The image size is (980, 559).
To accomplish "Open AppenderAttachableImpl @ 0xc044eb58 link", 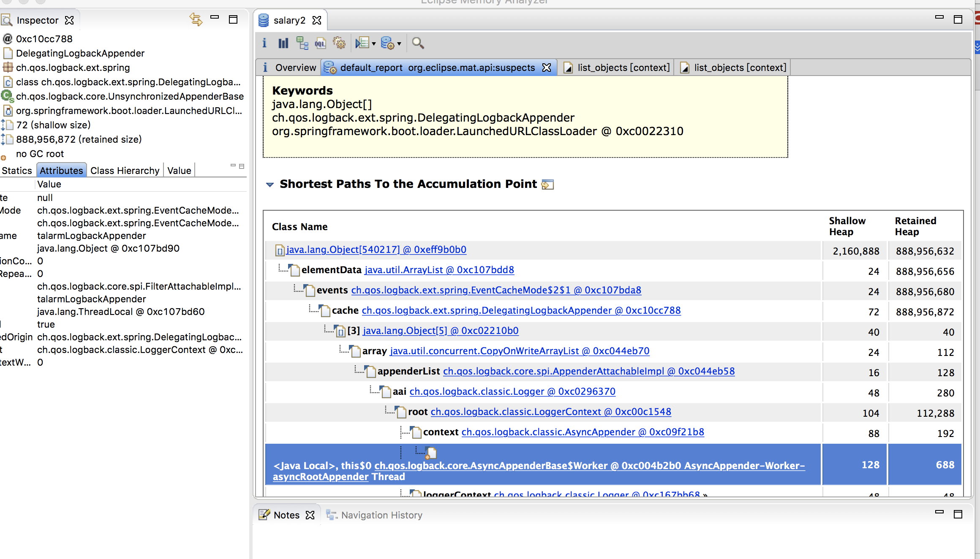I will (x=589, y=371).
